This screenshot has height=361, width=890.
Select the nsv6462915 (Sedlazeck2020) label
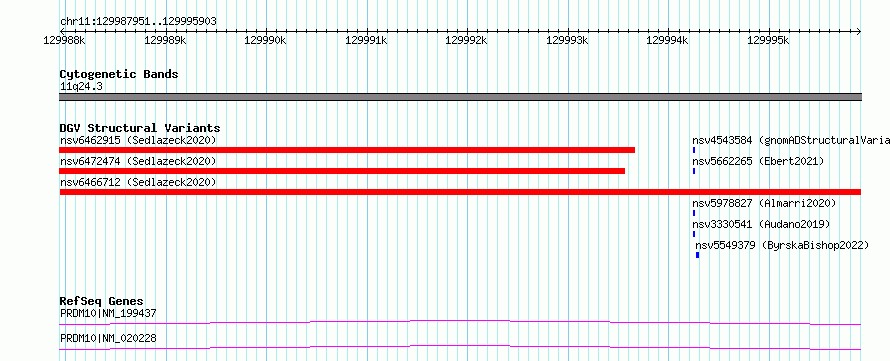coord(138,140)
